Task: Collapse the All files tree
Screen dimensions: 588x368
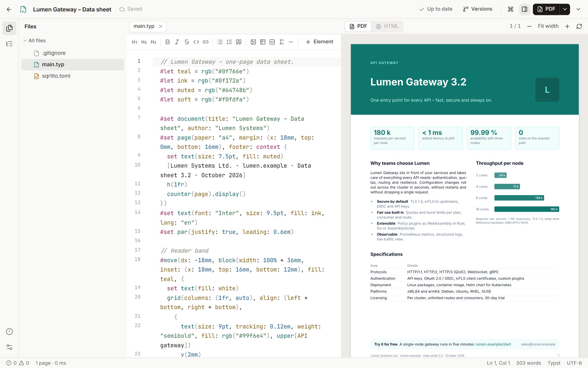Action: click(35, 40)
